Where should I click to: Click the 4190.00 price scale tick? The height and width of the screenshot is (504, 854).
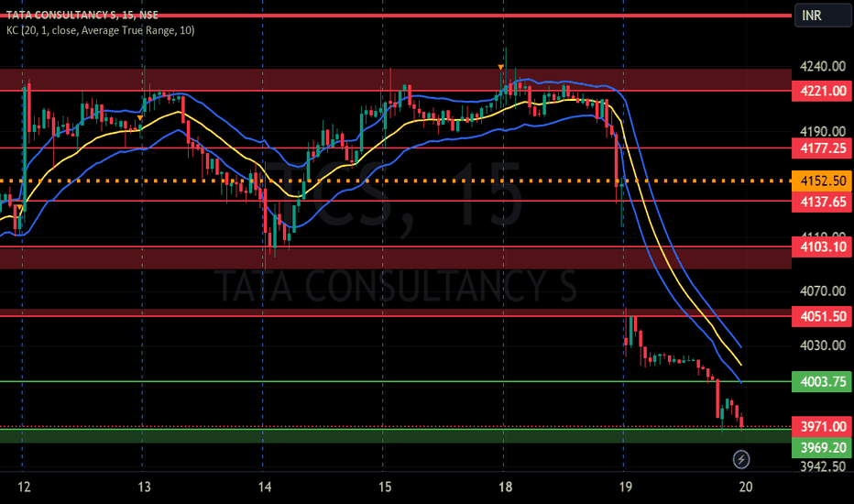coord(823,131)
